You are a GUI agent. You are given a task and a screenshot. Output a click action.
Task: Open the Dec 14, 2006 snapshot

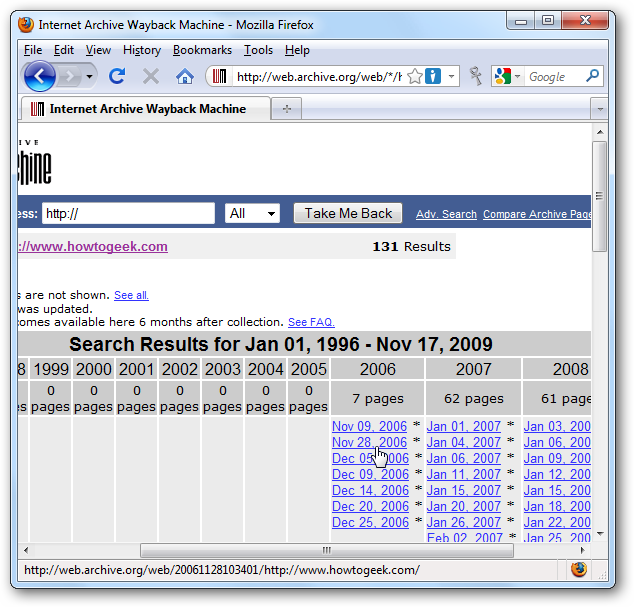(x=370, y=491)
